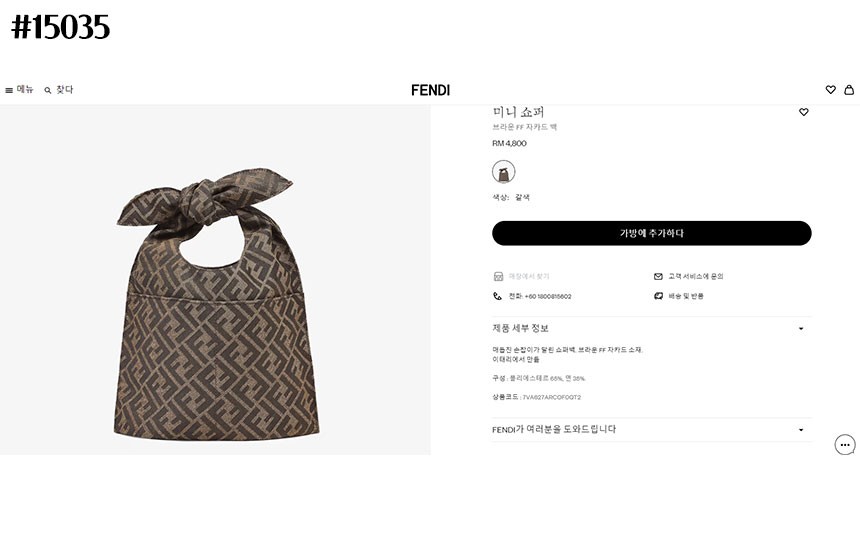Viewport: 860px width, 541px height.
Task: Click the FF jacquard bag product image
Action: [215, 290]
